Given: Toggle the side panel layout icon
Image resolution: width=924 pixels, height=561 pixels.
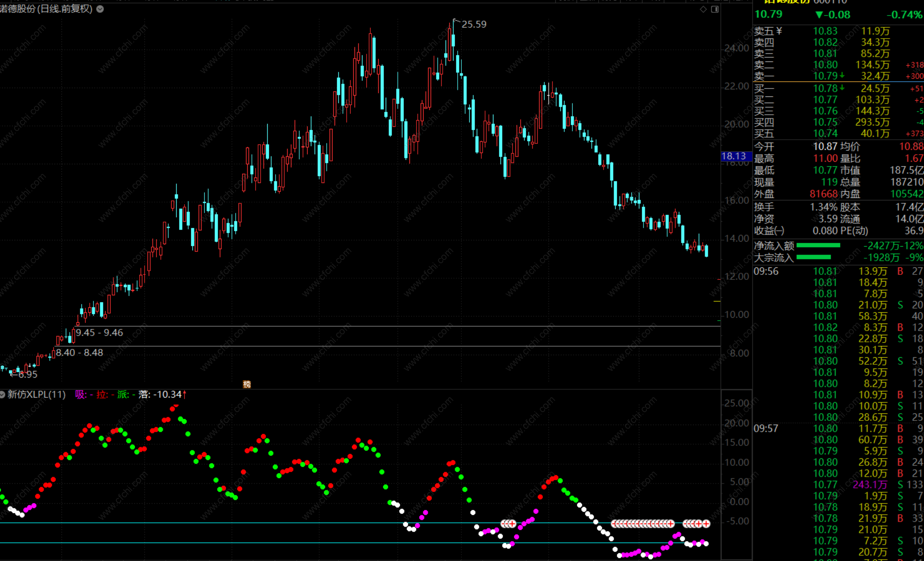Looking at the screenshot, I should pos(715,9).
